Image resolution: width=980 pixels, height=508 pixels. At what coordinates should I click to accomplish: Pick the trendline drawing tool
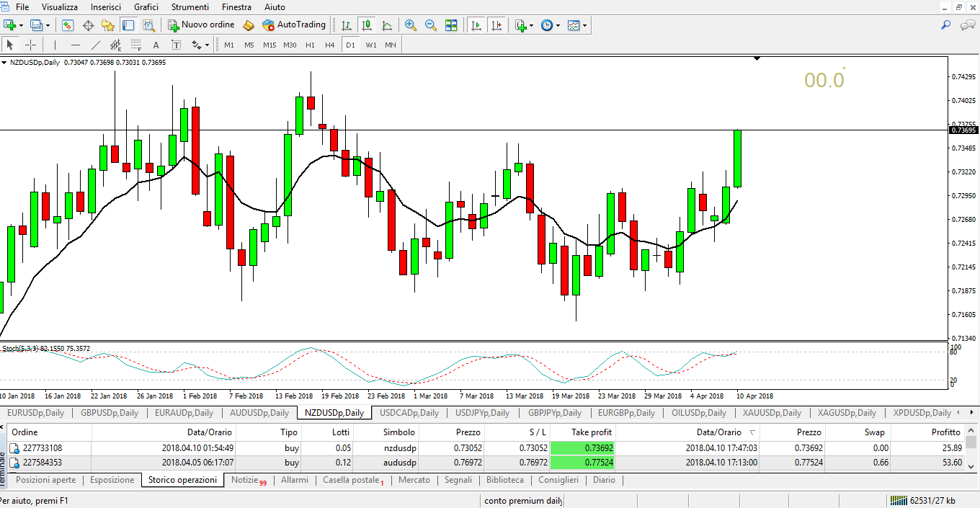coord(95,45)
